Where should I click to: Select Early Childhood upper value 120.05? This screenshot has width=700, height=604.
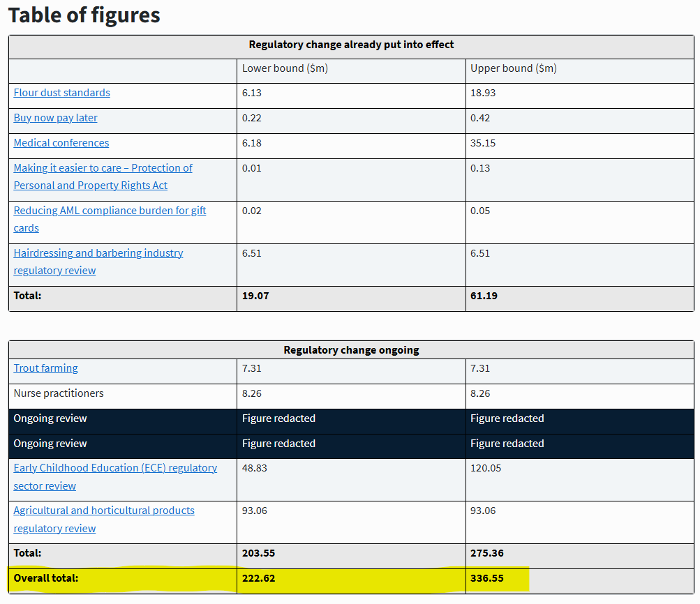tap(486, 468)
